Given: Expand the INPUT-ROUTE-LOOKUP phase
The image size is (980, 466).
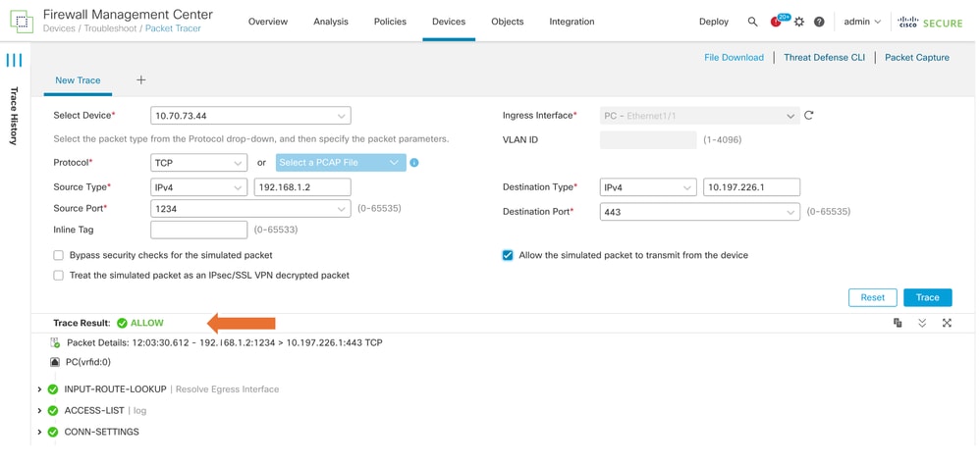Looking at the screenshot, I should [39, 389].
